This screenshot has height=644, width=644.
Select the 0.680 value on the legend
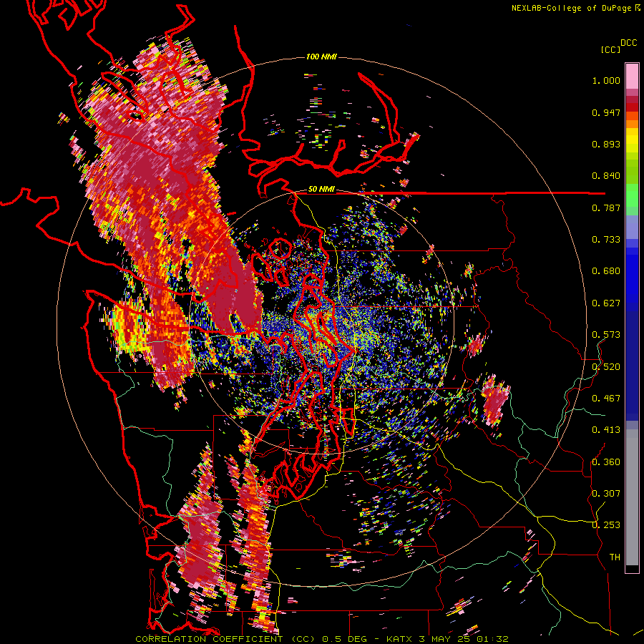pos(606,271)
